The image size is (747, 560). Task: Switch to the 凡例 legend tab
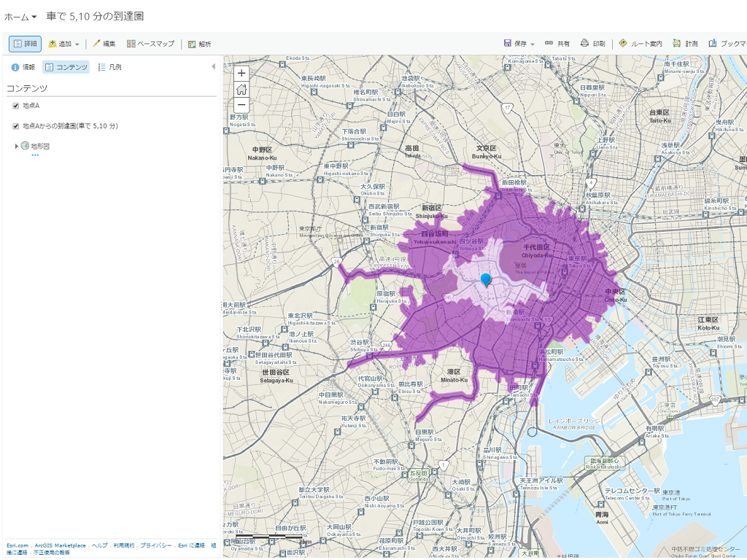point(109,67)
